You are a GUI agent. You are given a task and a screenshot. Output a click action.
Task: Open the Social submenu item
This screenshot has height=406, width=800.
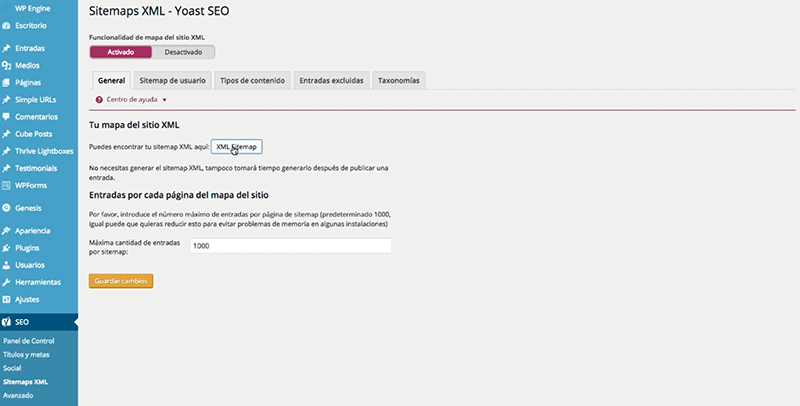click(12, 368)
